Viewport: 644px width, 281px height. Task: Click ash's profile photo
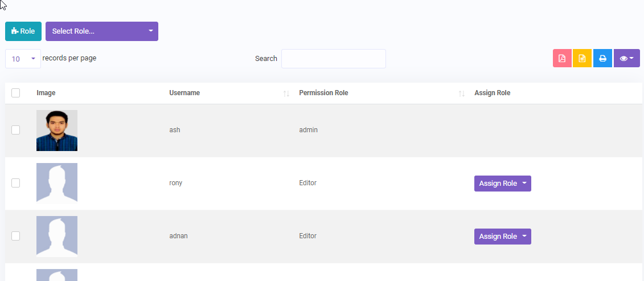pyautogui.click(x=57, y=131)
